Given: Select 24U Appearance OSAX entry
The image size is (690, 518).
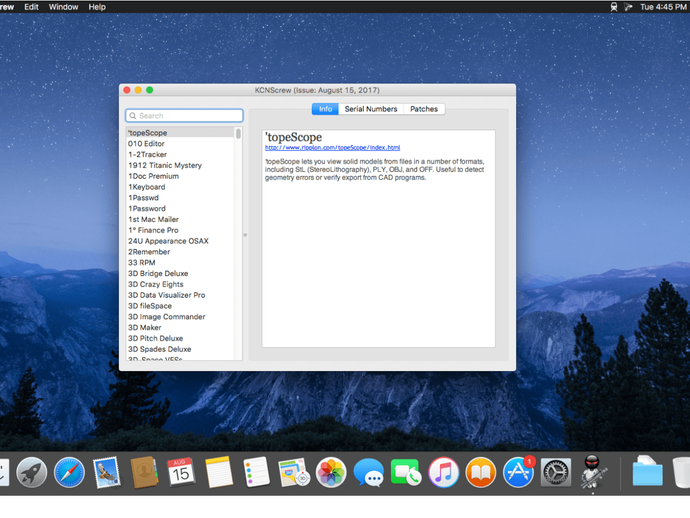Looking at the screenshot, I should tap(180, 241).
